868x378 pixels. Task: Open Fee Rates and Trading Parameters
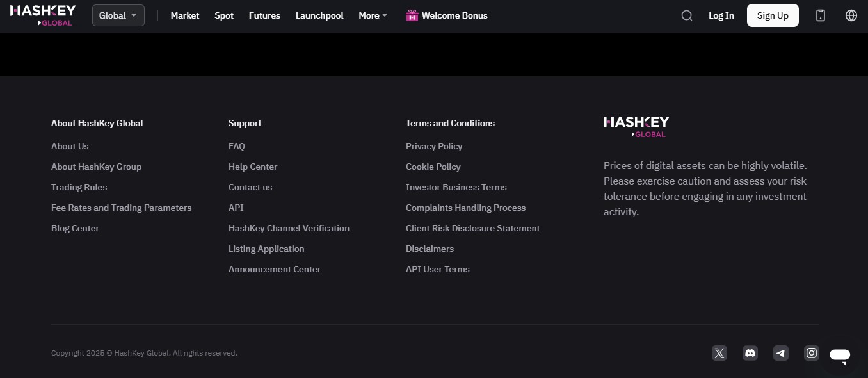(x=121, y=208)
